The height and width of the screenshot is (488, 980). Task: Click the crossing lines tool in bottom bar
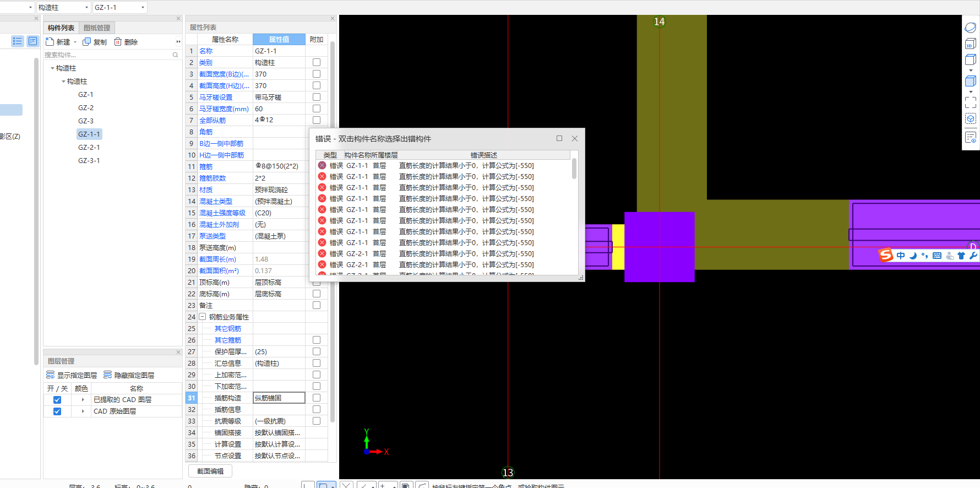346,485
